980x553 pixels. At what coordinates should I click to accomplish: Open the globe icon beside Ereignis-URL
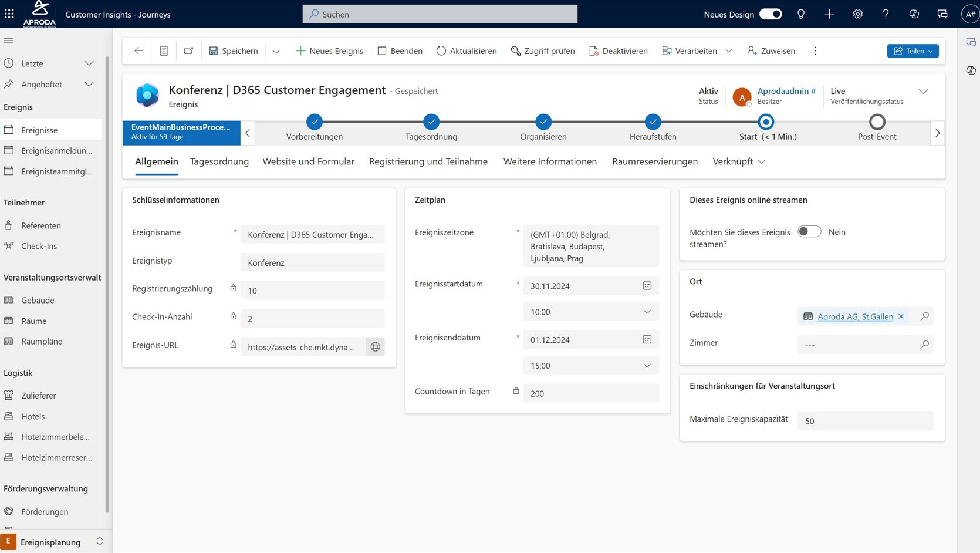tap(375, 347)
